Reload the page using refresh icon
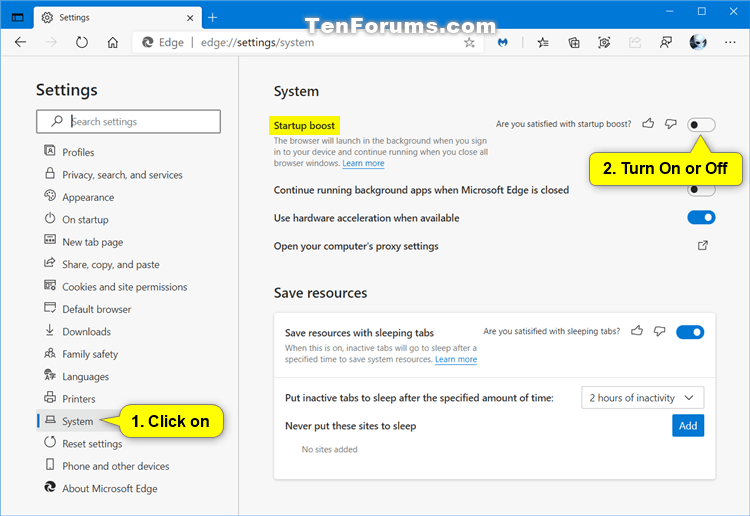This screenshot has height=516, width=750. tap(82, 42)
